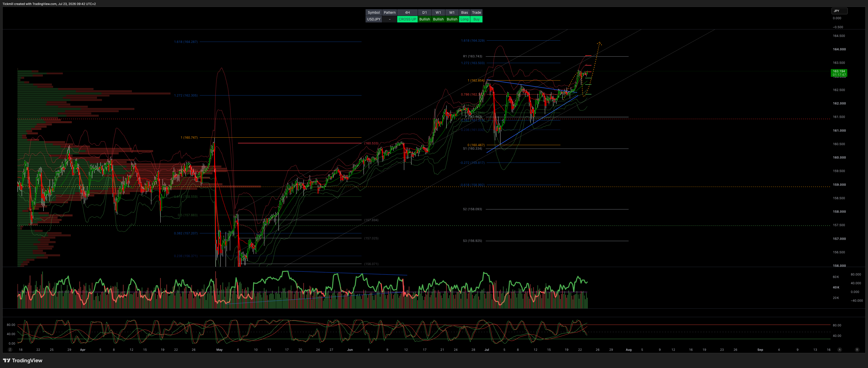Click the 4H column header
Viewport: 868px width, 368px height.
407,12
